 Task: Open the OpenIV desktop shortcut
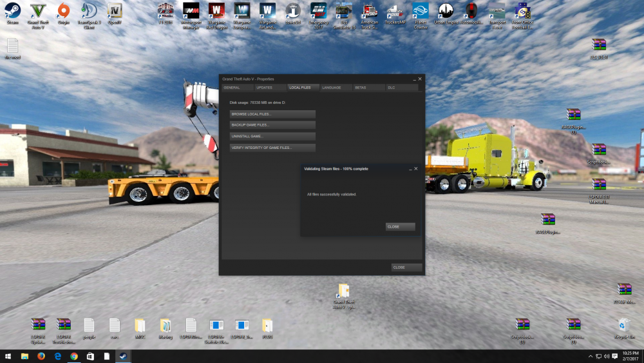[114, 13]
